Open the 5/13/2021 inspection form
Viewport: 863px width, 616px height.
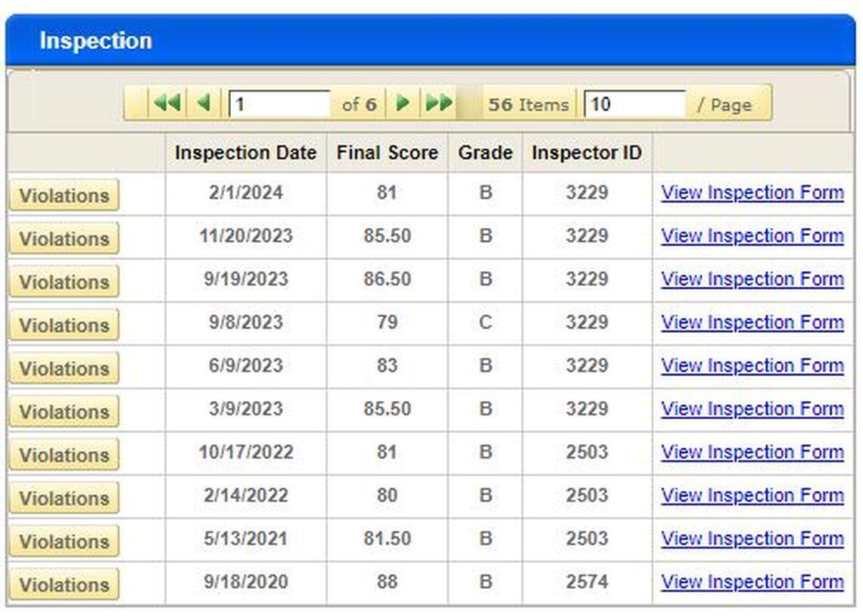tap(752, 539)
